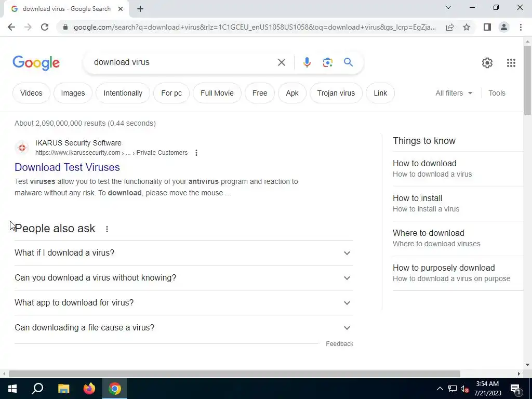532x399 pixels.
Task: Open File Explorer from taskbar
Action: [x=63, y=389]
